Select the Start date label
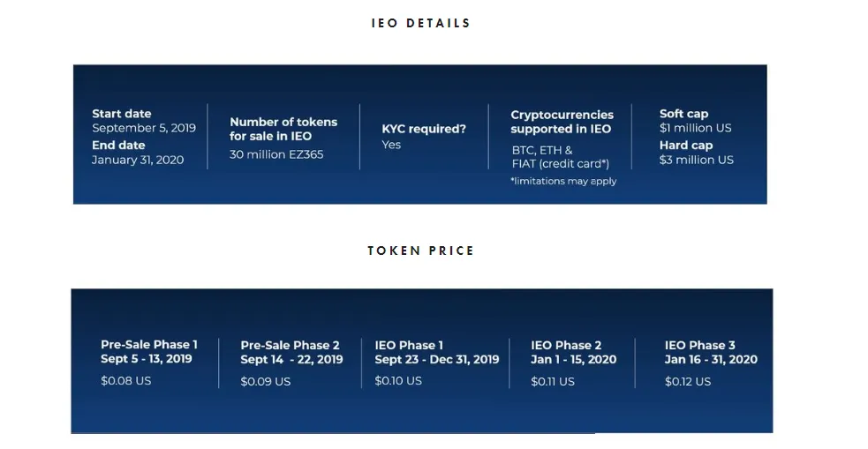This screenshot has height=449, width=868. [x=121, y=114]
